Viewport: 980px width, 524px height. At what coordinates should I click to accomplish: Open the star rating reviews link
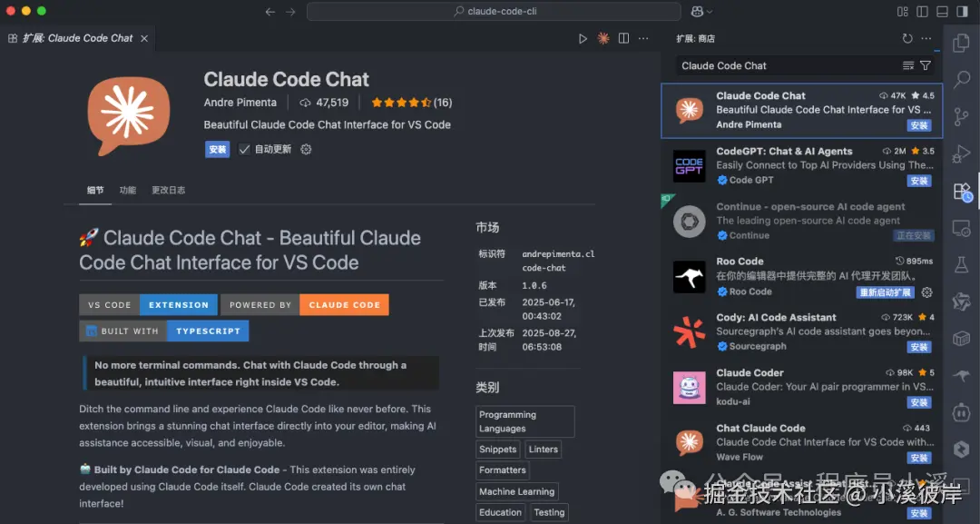[x=411, y=103]
